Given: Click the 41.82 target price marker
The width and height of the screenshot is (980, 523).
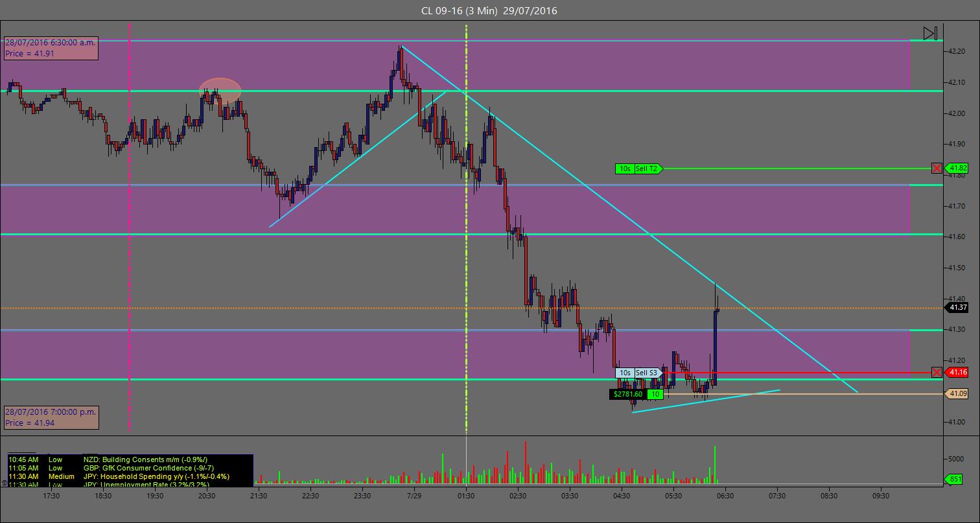Looking at the screenshot, I should (957, 169).
